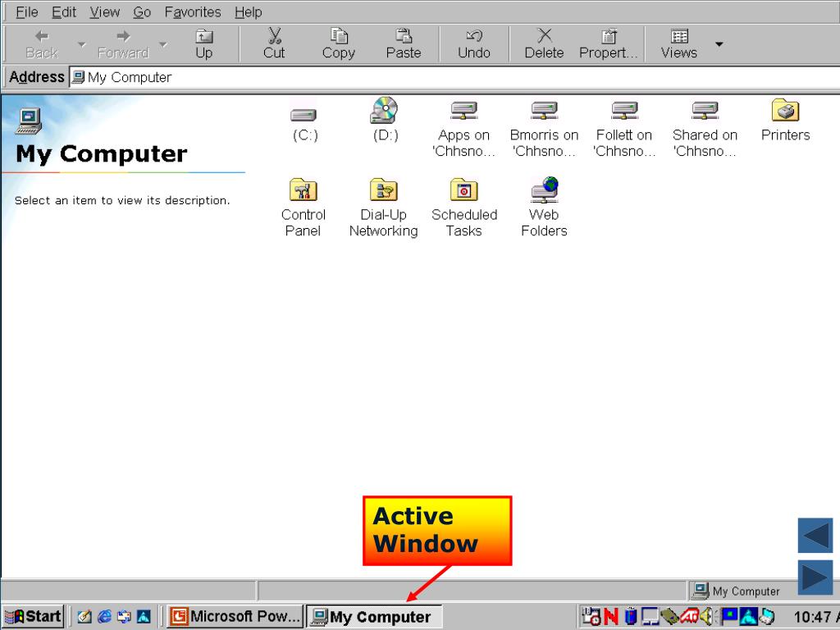Open the Help menu
The image size is (840, 630).
(248, 11)
